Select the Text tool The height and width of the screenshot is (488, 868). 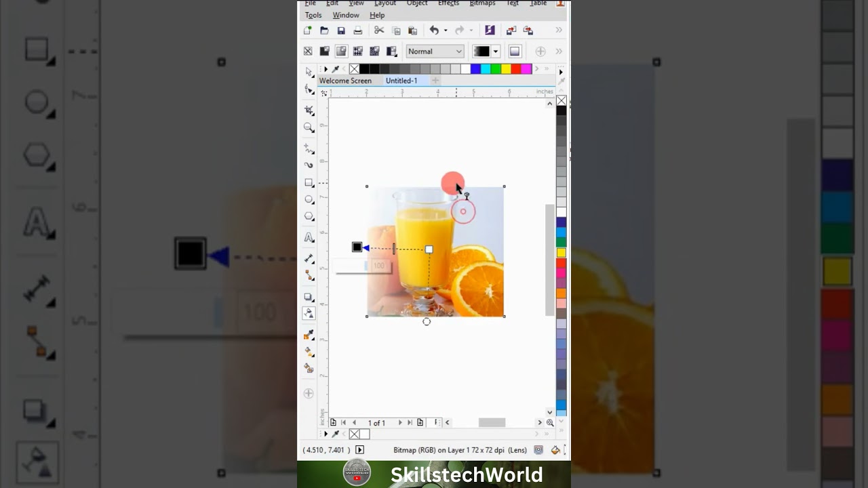pos(309,238)
